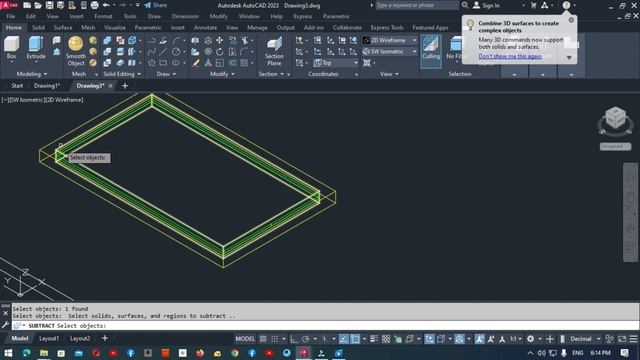Click the Polygon tool in Draw panel
This screenshot has width=640, height=360.
[x=151, y=63]
